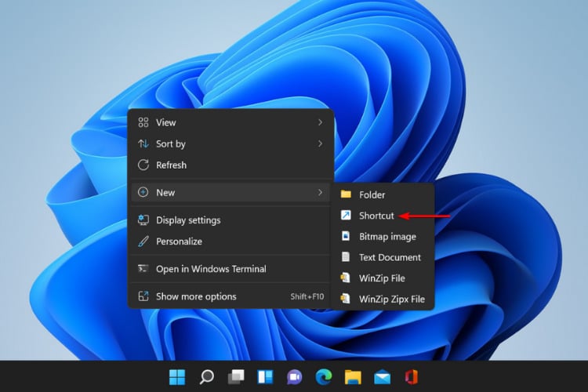588x392 pixels.
Task: Select Personalize in context menu
Action: coord(230,241)
